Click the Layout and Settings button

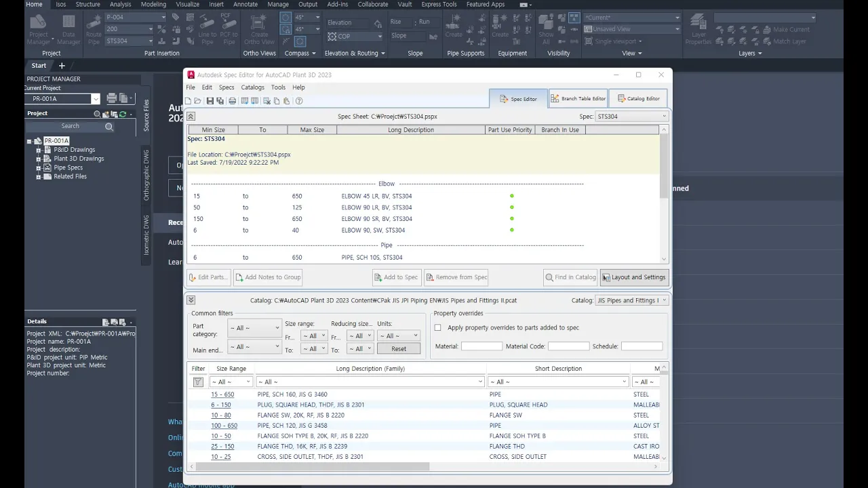[x=634, y=277]
